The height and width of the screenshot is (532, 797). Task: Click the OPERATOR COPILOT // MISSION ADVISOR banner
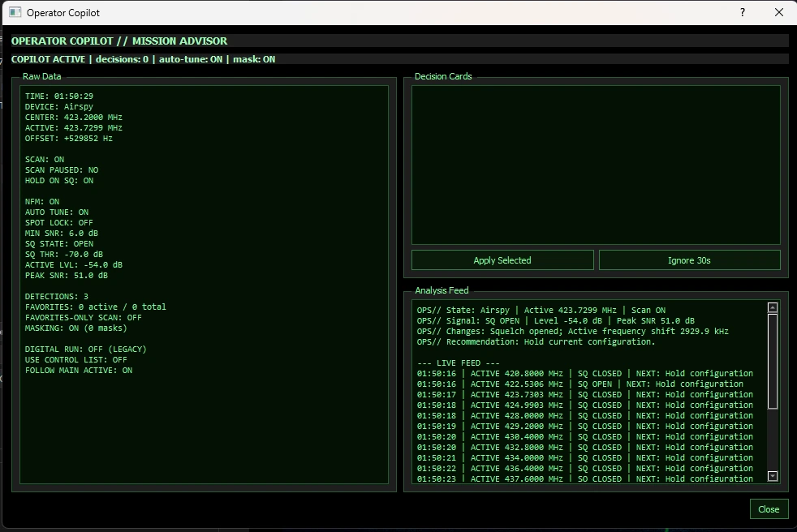(x=118, y=41)
